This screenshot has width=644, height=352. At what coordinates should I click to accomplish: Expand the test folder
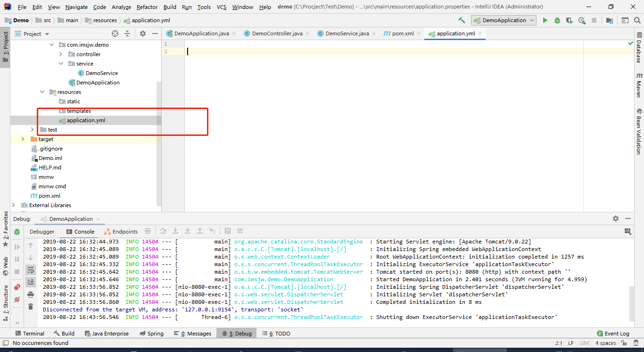tap(33, 130)
